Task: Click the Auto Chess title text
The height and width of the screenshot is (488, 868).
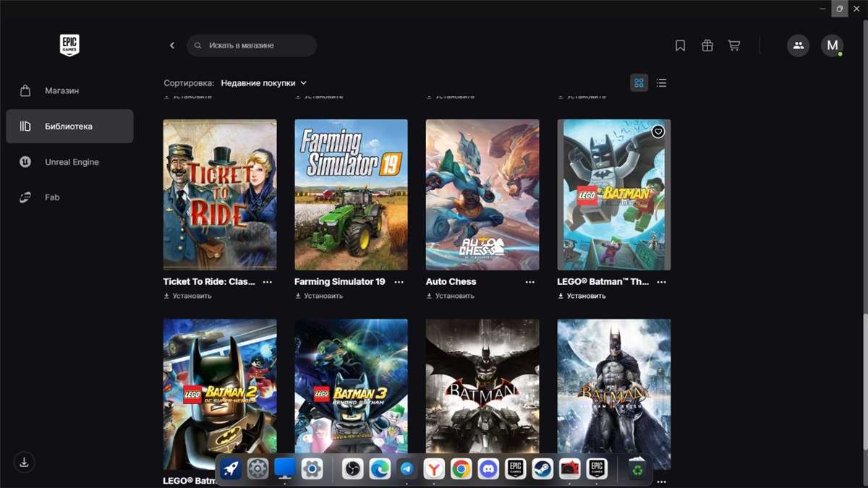Action: click(451, 282)
